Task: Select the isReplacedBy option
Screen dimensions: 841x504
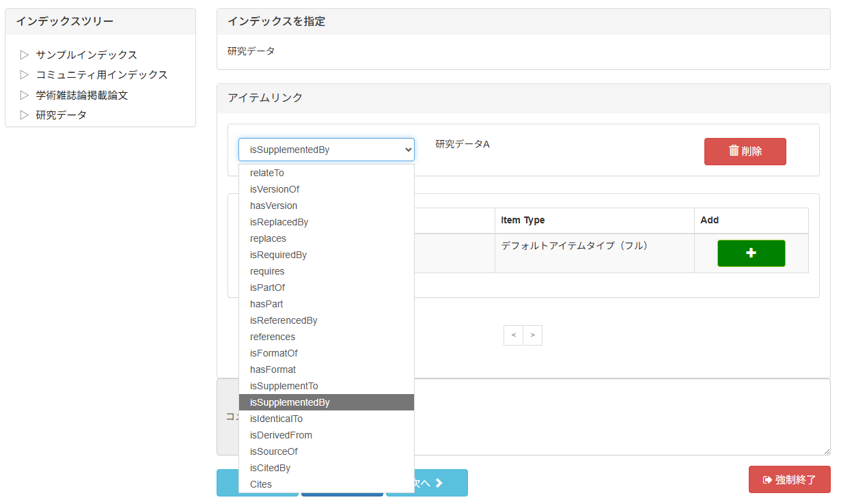Action: tap(279, 222)
